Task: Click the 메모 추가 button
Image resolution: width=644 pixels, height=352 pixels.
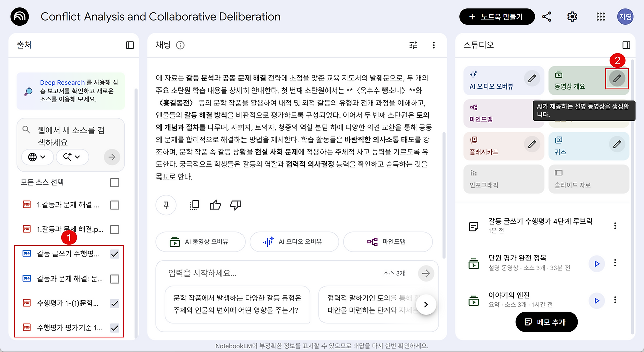Action: pyautogui.click(x=546, y=322)
